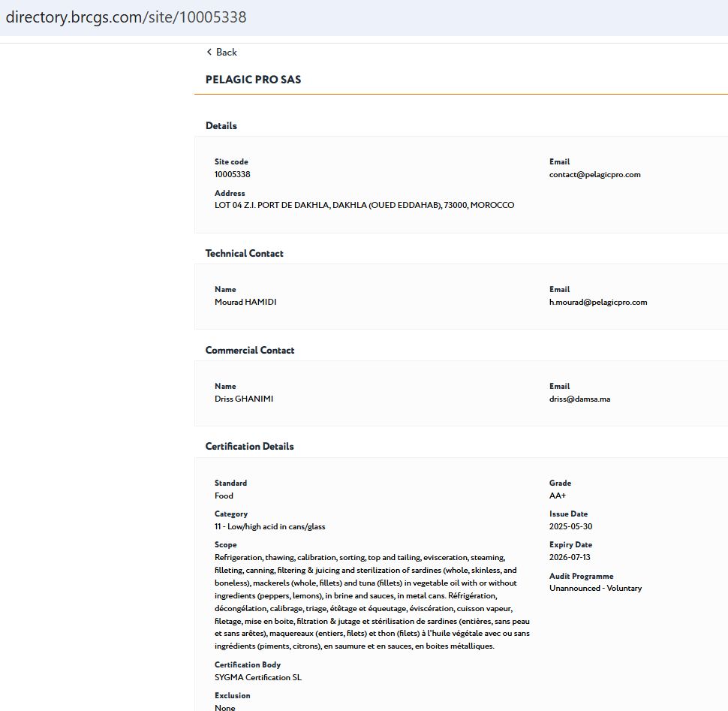Select the site code value 10005338
Screen dimensions: 728x711
(232, 174)
